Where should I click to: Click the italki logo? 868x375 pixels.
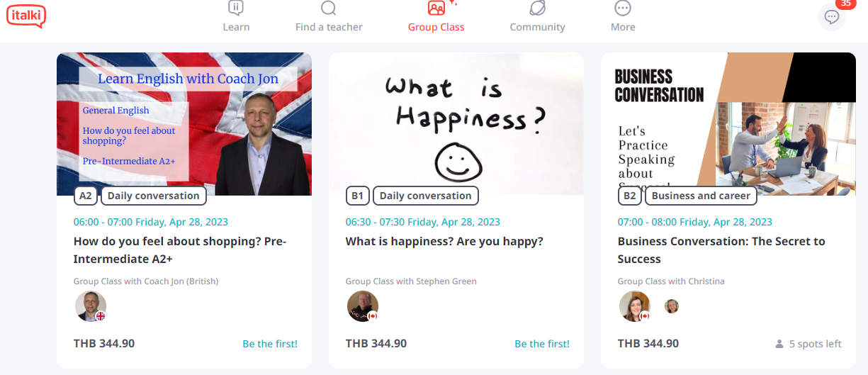tap(26, 14)
